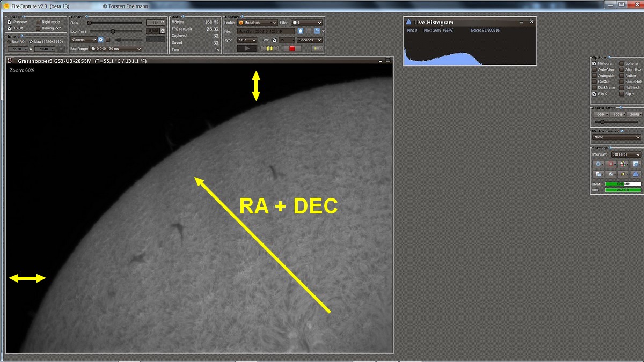Click the Data panel help icon

pos(182,17)
